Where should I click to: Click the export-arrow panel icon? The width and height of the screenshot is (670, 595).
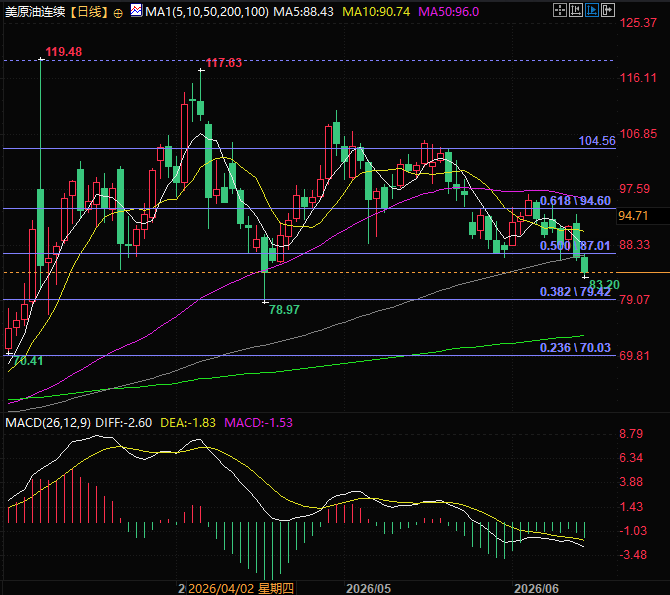pos(608,10)
